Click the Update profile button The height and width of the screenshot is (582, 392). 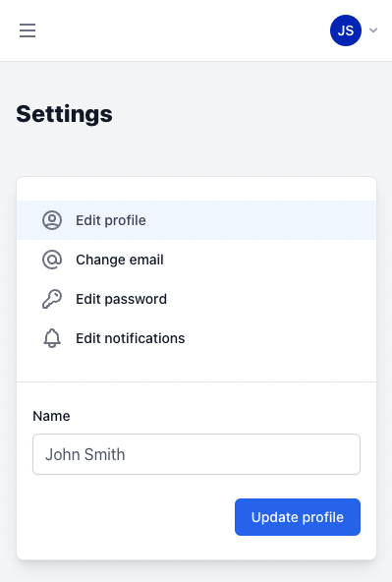pyautogui.click(x=298, y=517)
